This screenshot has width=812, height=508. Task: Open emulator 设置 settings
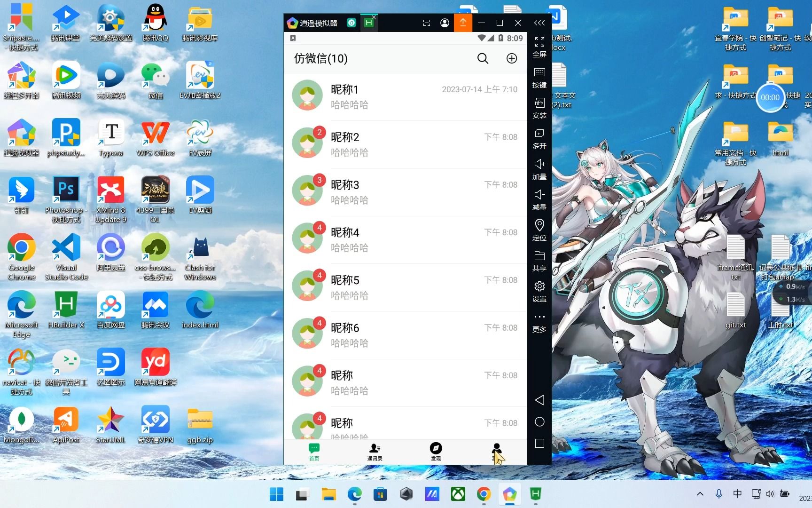click(x=539, y=292)
